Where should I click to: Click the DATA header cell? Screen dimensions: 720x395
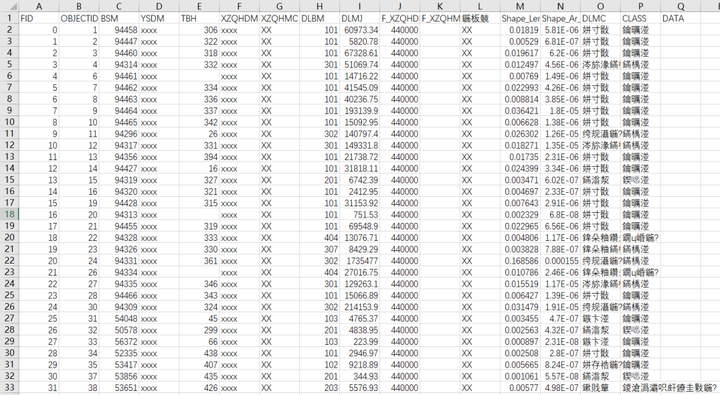point(681,18)
